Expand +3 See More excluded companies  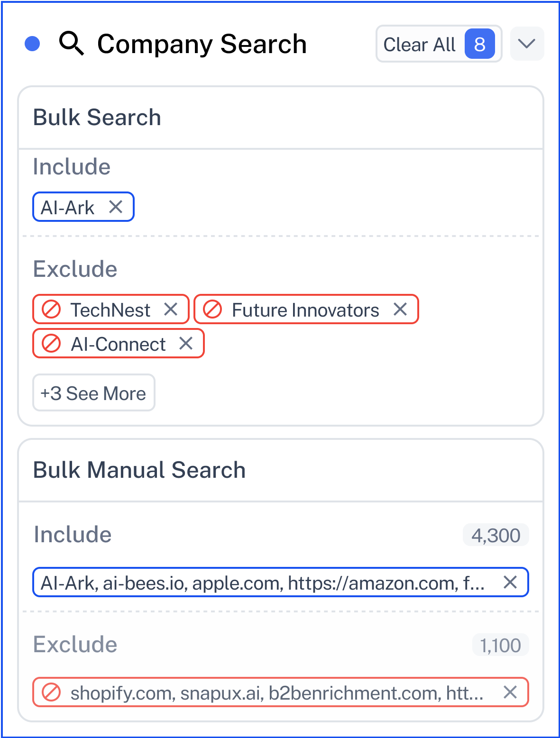coord(93,393)
